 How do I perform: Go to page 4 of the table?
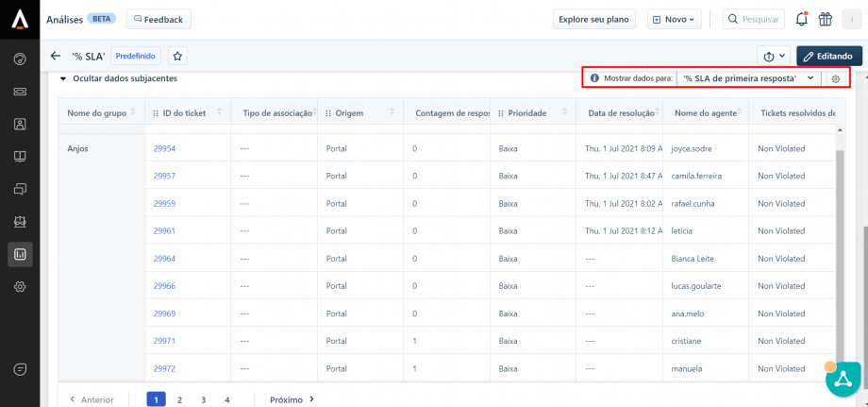tap(227, 399)
